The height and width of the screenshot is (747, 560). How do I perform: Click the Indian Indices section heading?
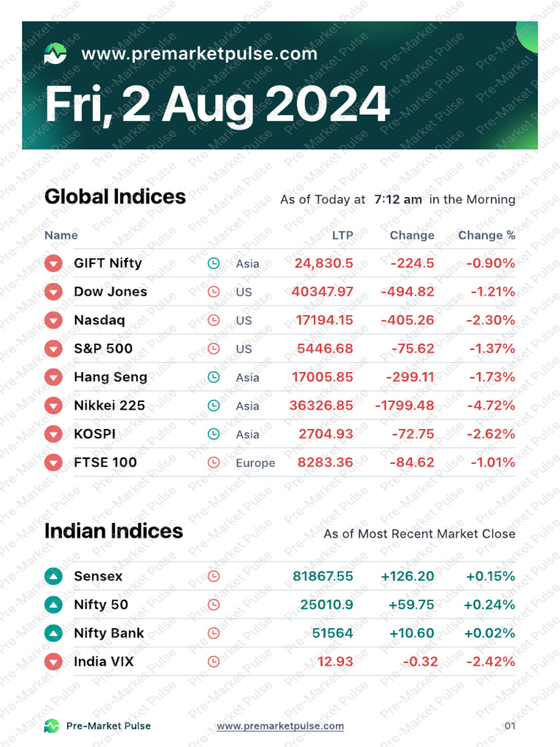pos(113,531)
